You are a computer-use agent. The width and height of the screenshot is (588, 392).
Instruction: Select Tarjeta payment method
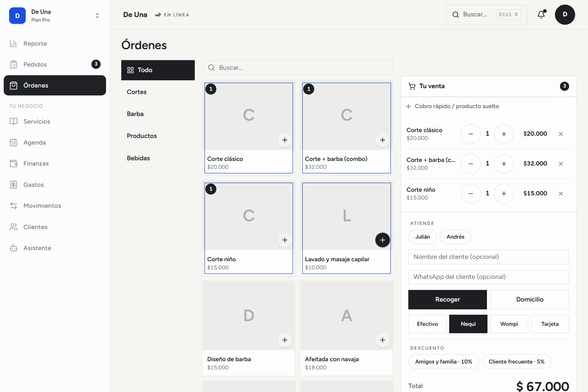(x=550, y=324)
